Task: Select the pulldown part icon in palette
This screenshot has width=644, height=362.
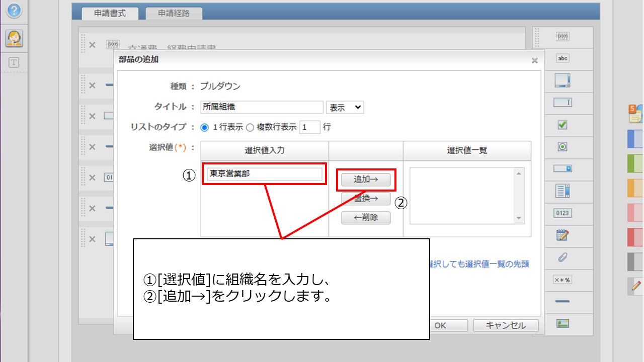Action: pos(562,168)
